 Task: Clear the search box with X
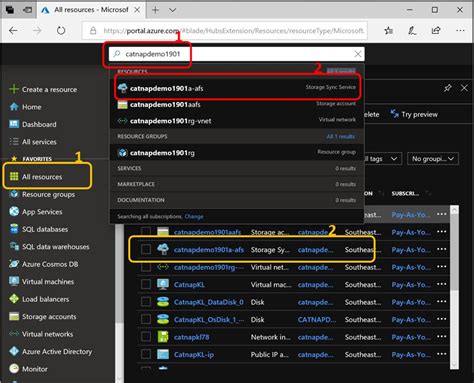click(358, 54)
